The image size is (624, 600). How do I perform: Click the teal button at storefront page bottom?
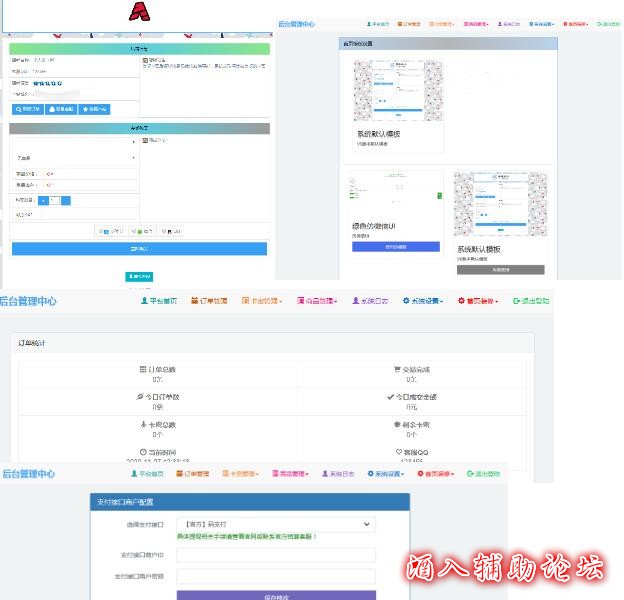pyautogui.click(x=139, y=277)
